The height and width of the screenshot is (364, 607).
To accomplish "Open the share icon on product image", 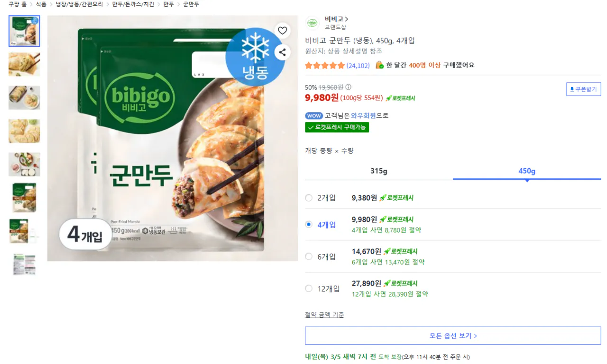I will [x=282, y=52].
